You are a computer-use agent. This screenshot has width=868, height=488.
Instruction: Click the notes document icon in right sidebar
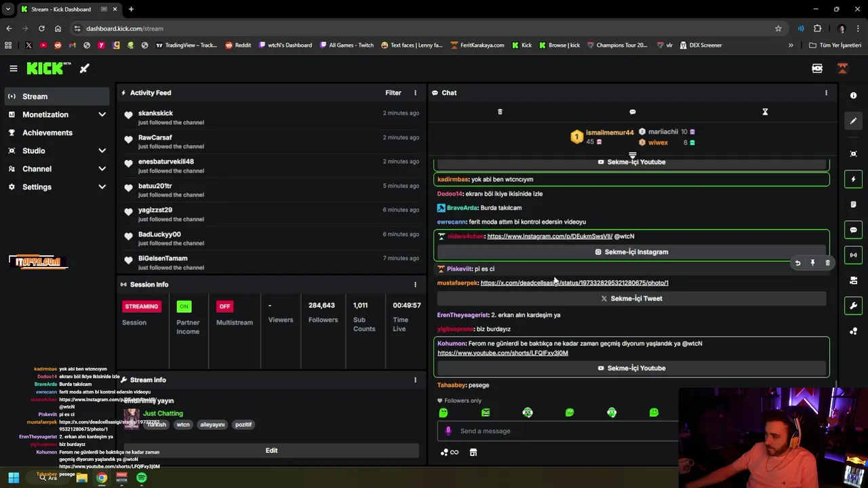pyautogui.click(x=853, y=204)
